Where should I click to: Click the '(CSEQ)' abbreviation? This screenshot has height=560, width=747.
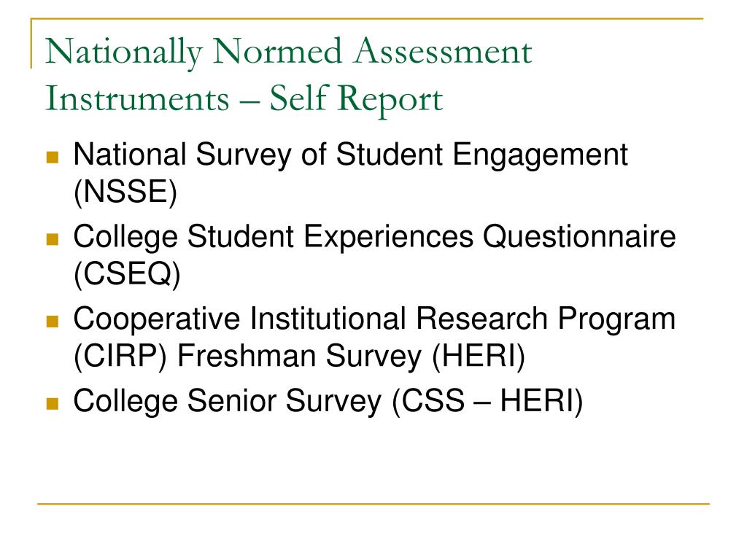(x=127, y=275)
